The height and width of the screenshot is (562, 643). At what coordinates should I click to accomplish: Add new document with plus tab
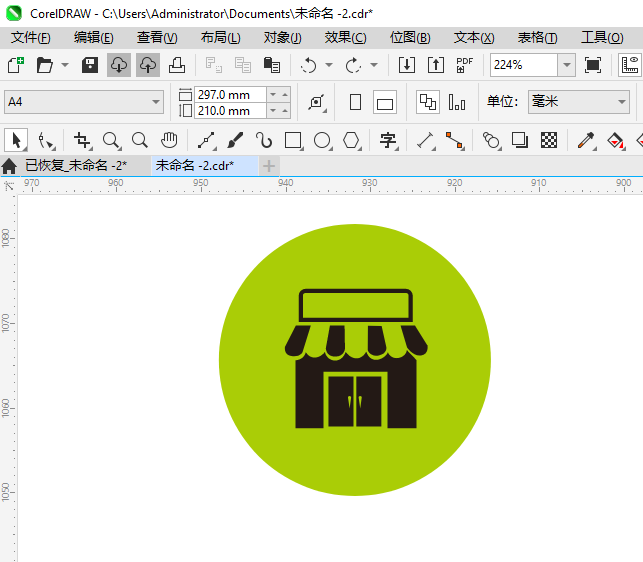[269, 166]
